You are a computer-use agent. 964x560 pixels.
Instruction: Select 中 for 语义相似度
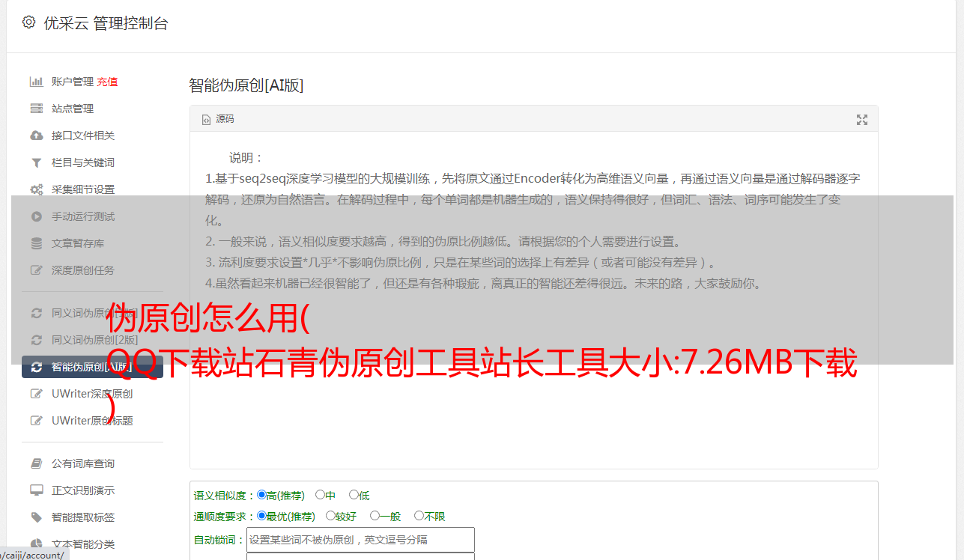coord(320,495)
